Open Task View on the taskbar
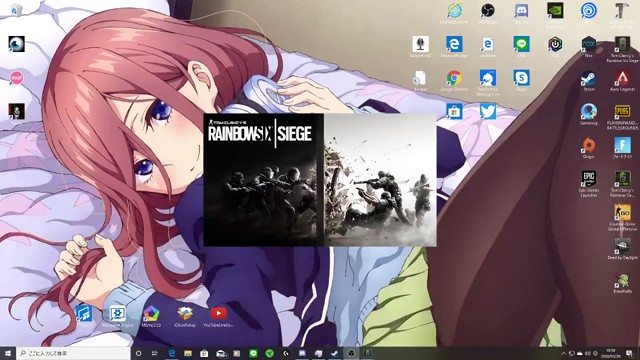 [155, 353]
